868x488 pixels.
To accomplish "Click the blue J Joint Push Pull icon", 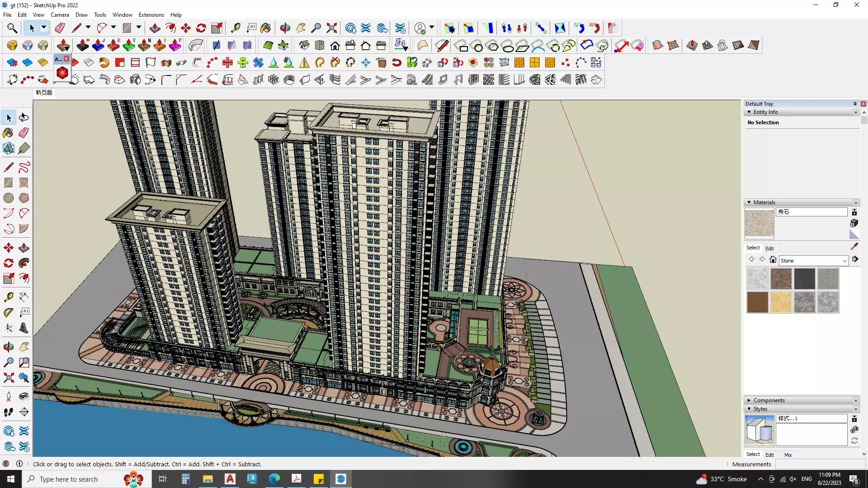I will tap(98, 45).
